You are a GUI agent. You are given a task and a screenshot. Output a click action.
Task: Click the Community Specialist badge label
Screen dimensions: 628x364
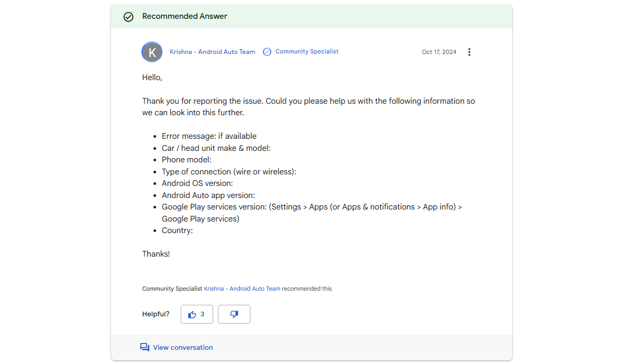pos(307,52)
